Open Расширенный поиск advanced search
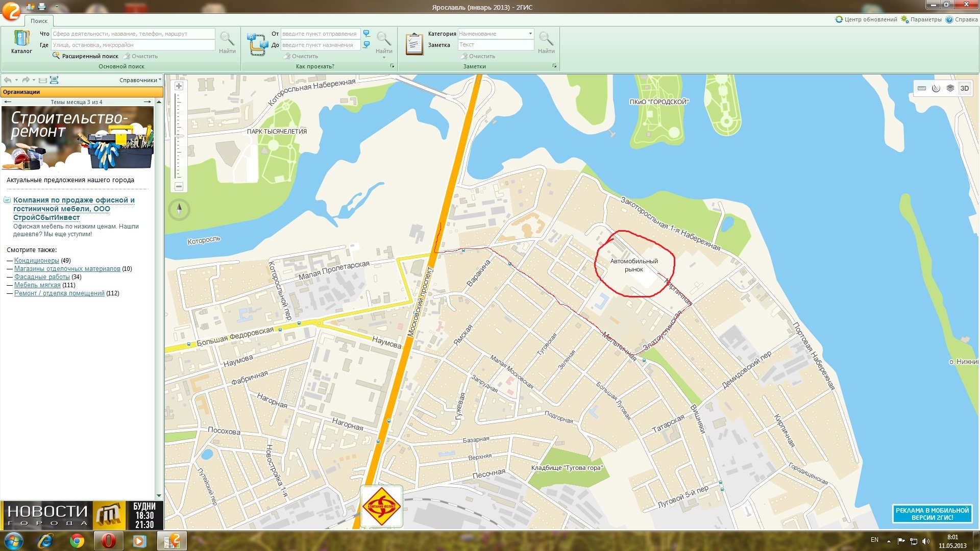The width and height of the screenshot is (980, 551). pyautogui.click(x=85, y=56)
